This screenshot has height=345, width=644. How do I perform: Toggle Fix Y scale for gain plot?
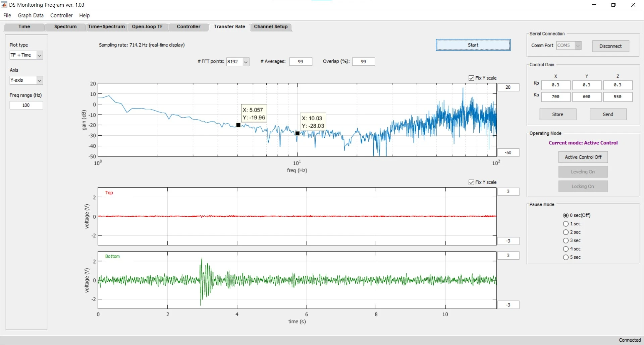pos(471,78)
